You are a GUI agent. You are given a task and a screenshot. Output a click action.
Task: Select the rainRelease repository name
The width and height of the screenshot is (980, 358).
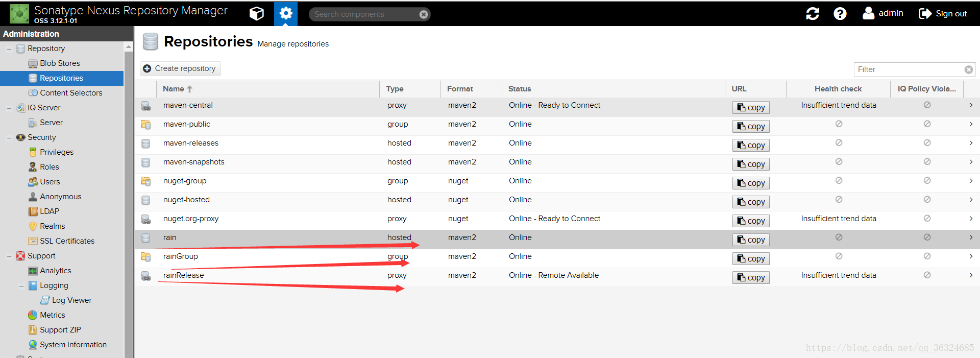point(184,275)
